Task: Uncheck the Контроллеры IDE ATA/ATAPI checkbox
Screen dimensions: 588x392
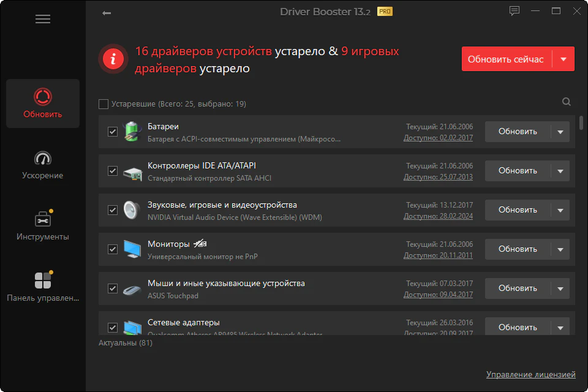Action: pos(113,171)
